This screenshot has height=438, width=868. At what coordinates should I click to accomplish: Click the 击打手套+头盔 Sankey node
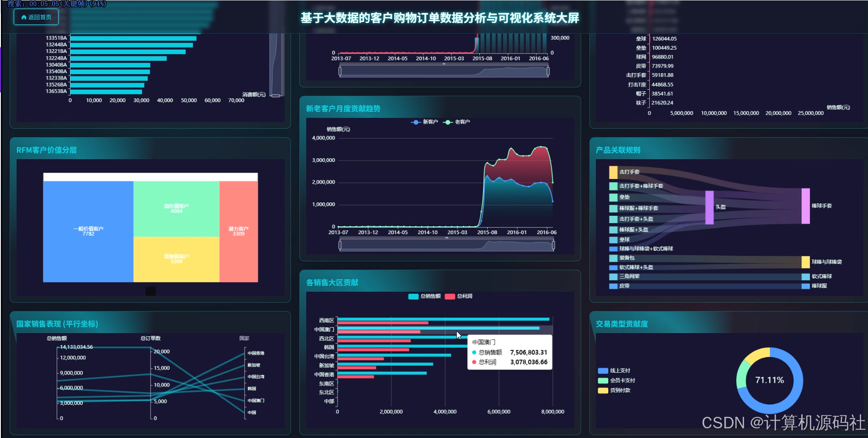[613, 219]
